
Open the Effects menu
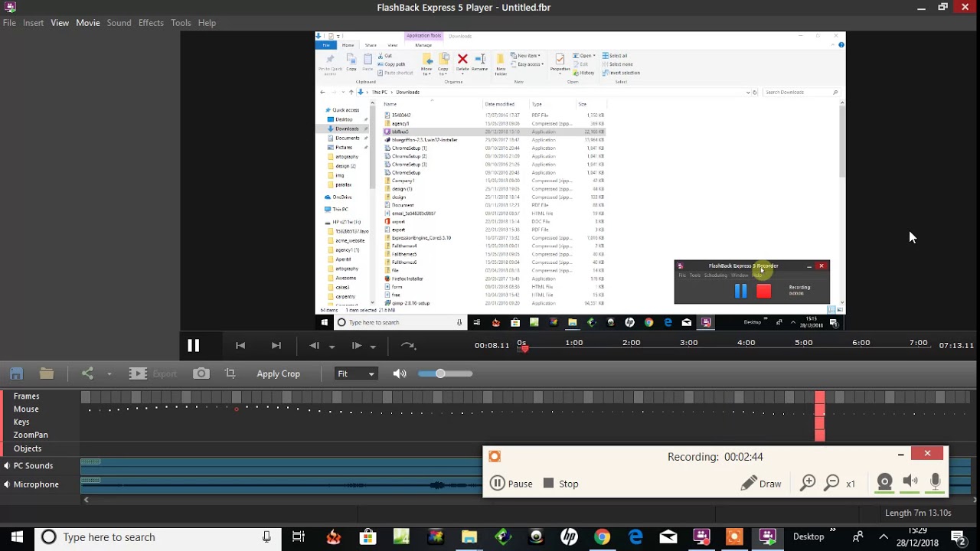tap(151, 23)
